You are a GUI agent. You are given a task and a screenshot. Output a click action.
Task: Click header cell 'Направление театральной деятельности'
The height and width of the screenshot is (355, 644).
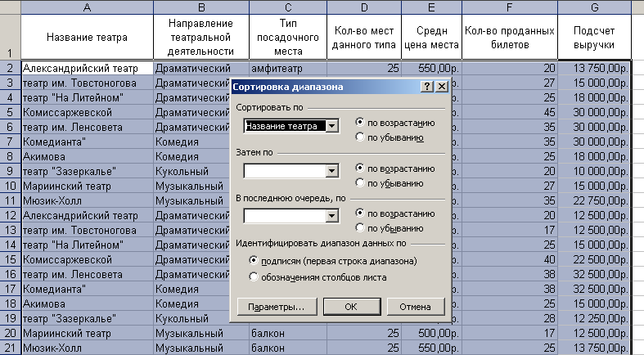(x=201, y=38)
